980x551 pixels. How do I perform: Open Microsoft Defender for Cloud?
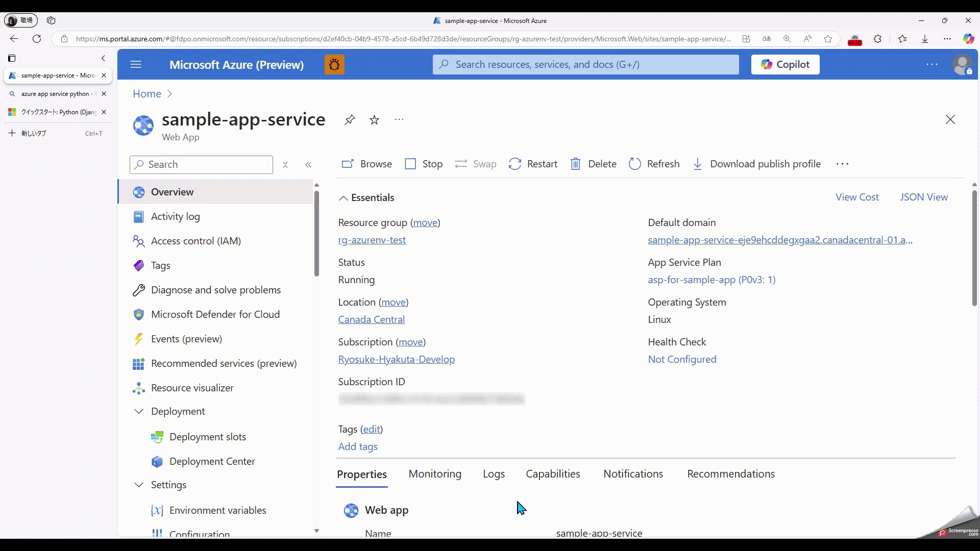click(x=215, y=315)
